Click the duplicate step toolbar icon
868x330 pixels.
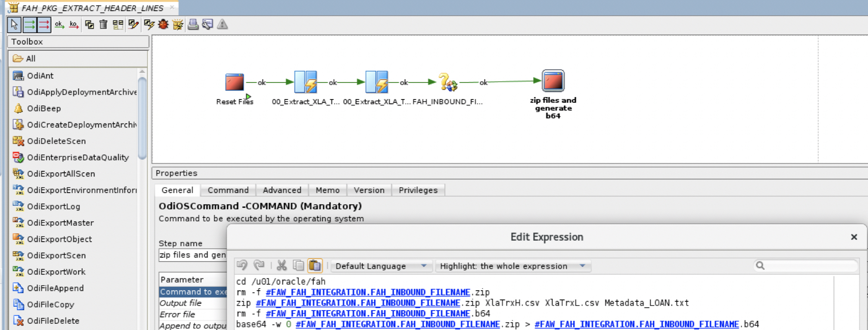89,24
